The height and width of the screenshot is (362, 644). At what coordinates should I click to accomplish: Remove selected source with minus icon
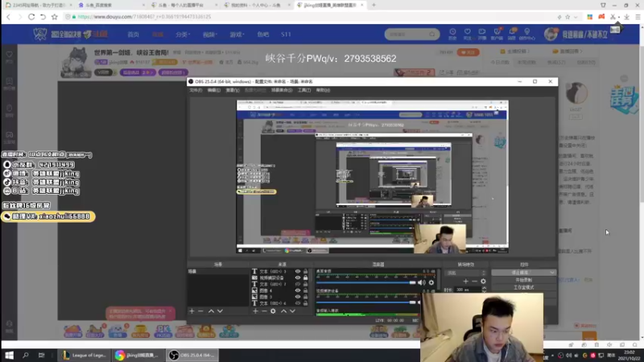point(264,311)
